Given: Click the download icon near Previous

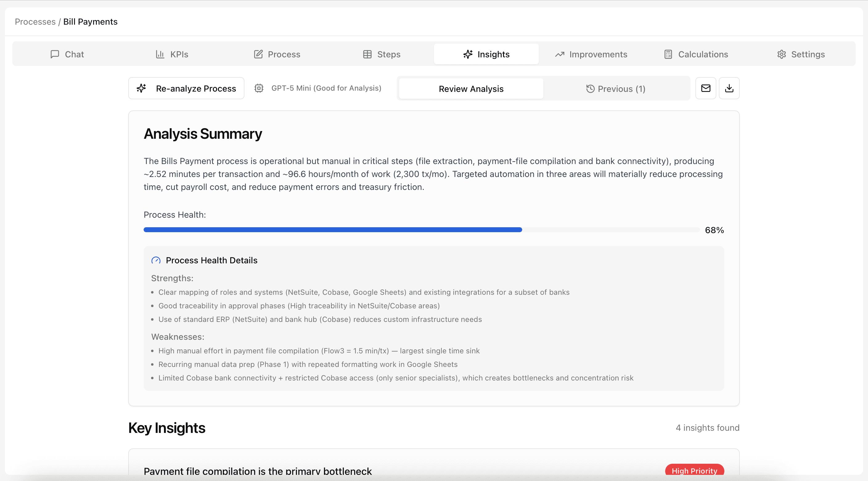Looking at the screenshot, I should pyautogui.click(x=729, y=88).
